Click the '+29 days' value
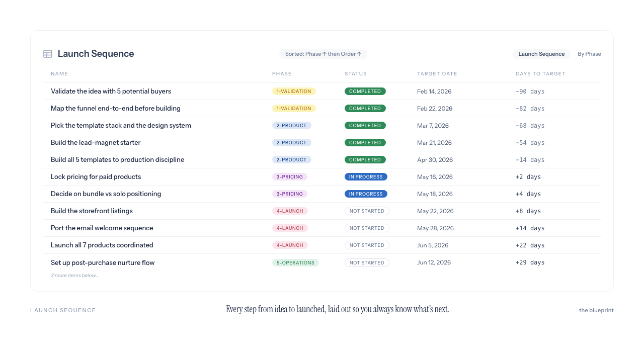644x362 pixels. tap(530, 262)
